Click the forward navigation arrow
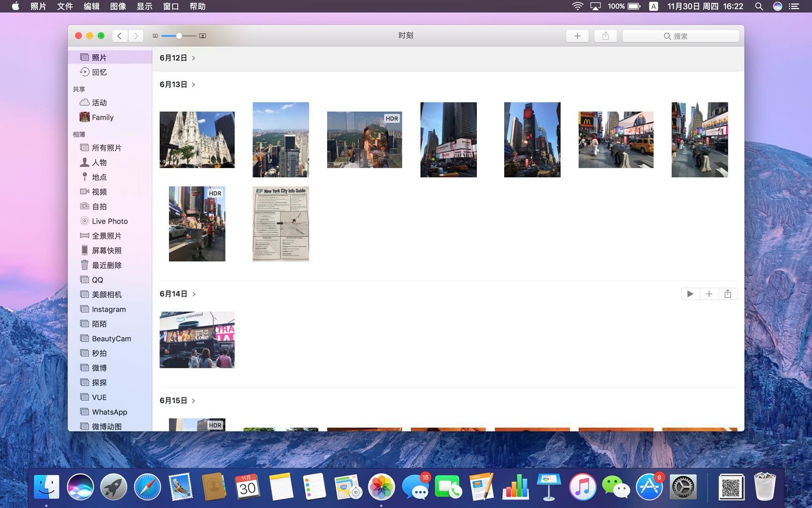Screen dimensions: 812x508 136,36
